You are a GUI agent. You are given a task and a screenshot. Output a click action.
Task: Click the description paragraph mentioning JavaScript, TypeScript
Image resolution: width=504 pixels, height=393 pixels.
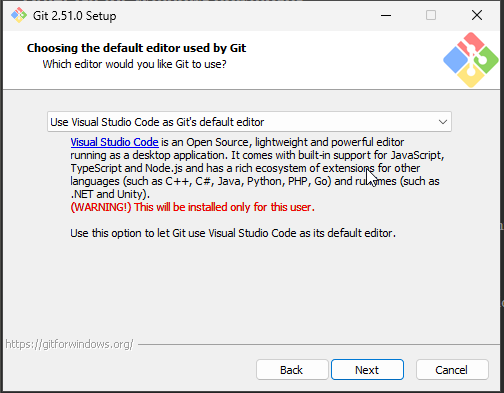coord(257,168)
